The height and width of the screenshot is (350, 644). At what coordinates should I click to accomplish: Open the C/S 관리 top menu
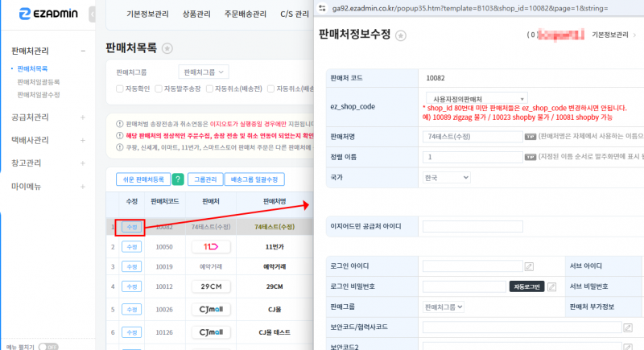coord(295,14)
